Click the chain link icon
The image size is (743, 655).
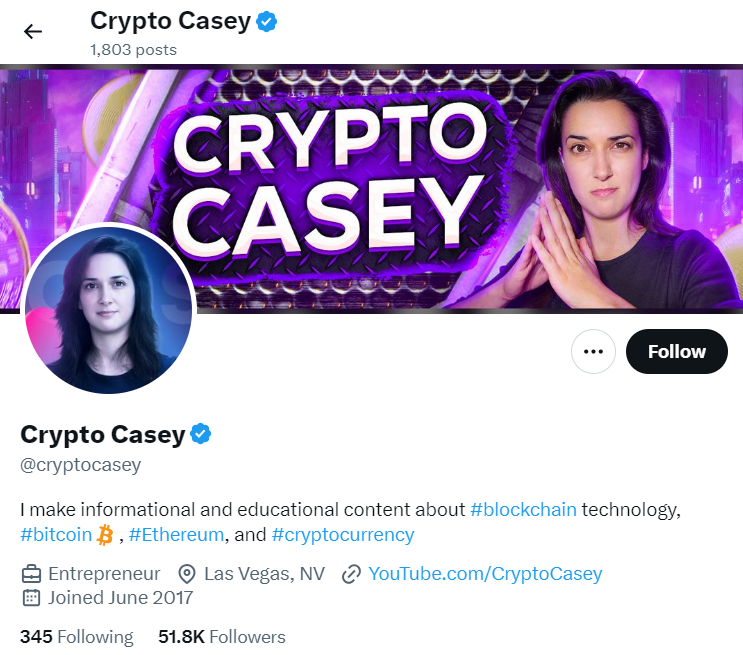pyautogui.click(x=351, y=574)
